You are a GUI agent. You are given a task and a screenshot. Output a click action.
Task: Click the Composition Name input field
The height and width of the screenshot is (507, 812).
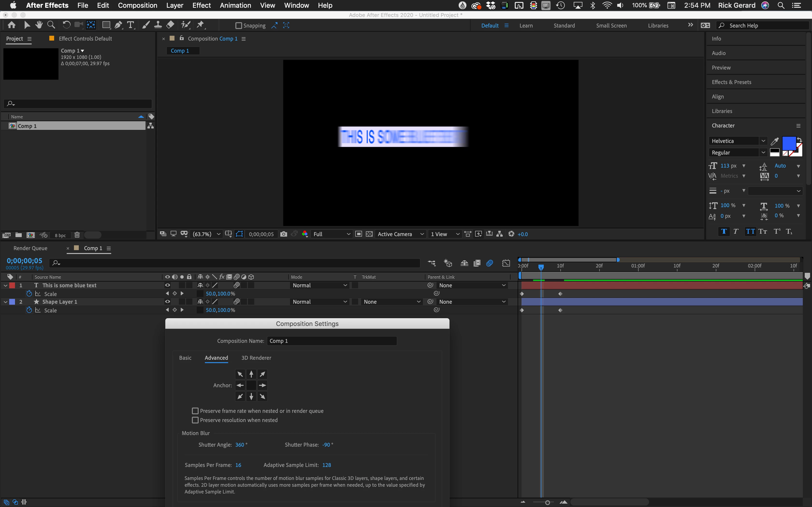(x=332, y=341)
